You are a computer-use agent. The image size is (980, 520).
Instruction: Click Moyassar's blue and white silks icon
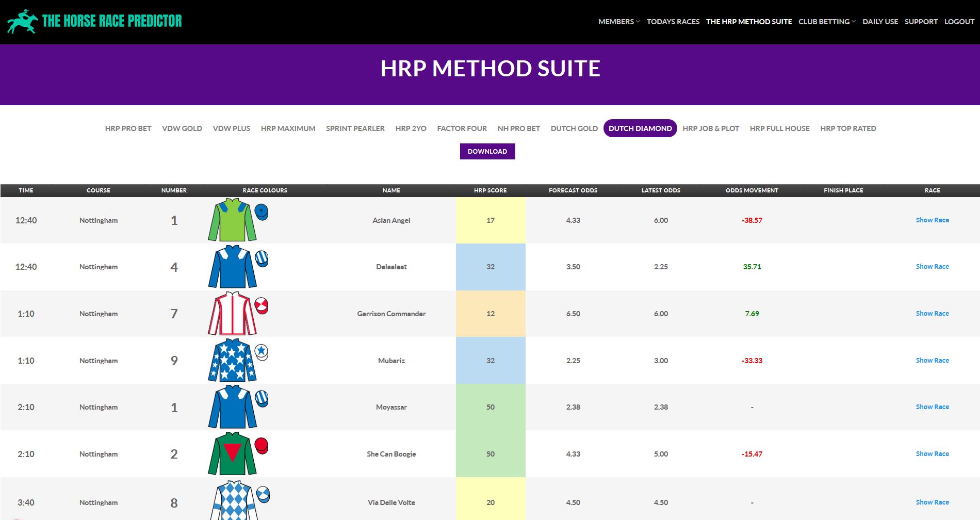[x=238, y=407]
